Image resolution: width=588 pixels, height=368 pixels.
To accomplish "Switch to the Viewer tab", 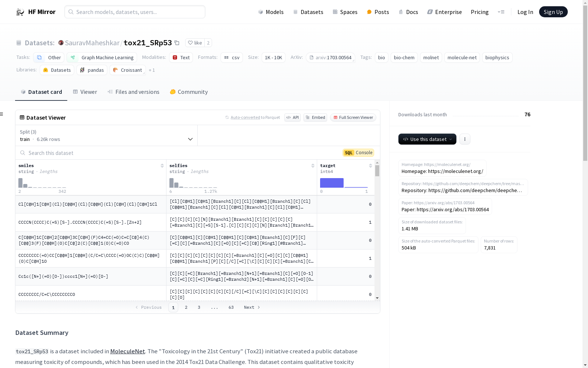I will [85, 92].
